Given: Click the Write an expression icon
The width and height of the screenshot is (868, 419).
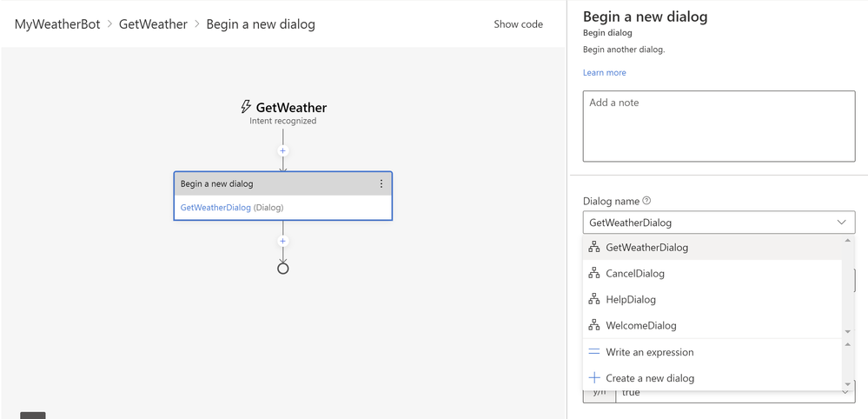Looking at the screenshot, I should (x=594, y=352).
